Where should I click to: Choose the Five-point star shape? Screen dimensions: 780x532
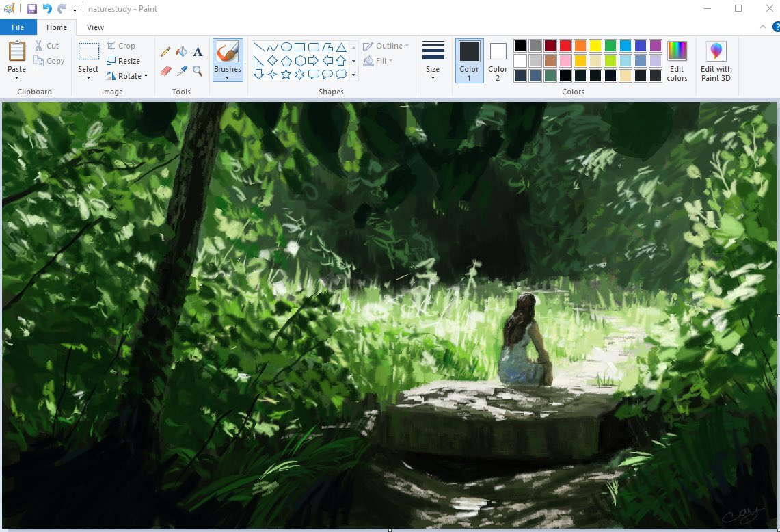pyautogui.click(x=286, y=74)
